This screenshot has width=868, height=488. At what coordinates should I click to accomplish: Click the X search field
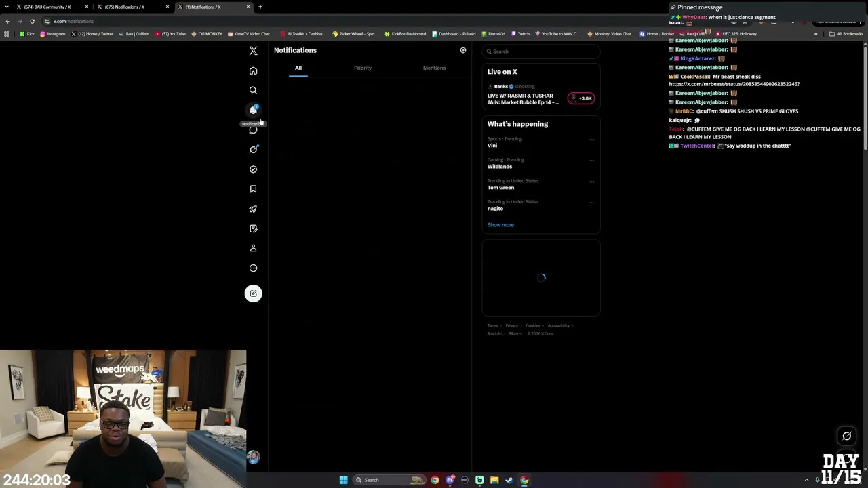point(541,52)
